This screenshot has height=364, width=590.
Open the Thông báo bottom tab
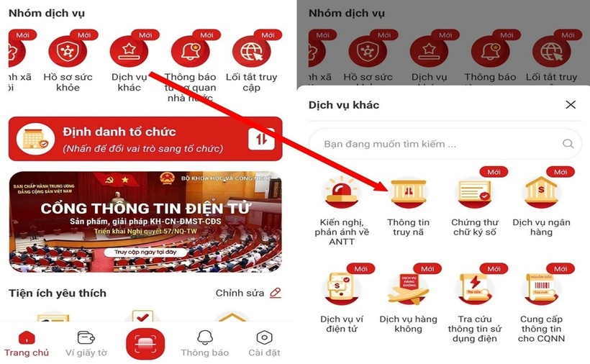click(x=204, y=344)
